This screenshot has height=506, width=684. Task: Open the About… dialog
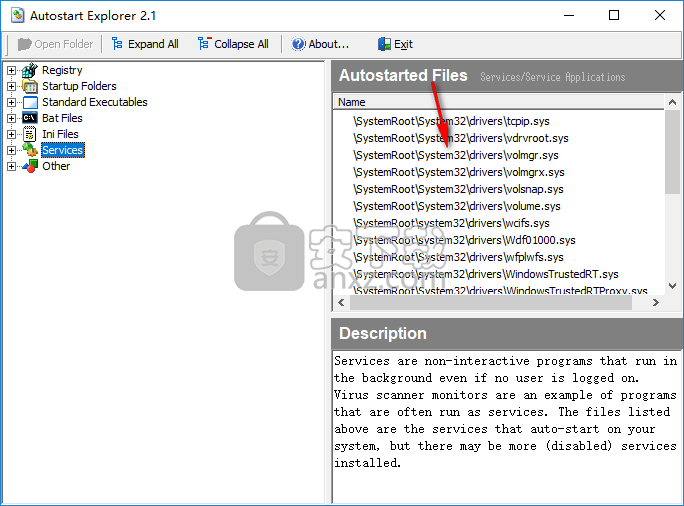click(321, 44)
